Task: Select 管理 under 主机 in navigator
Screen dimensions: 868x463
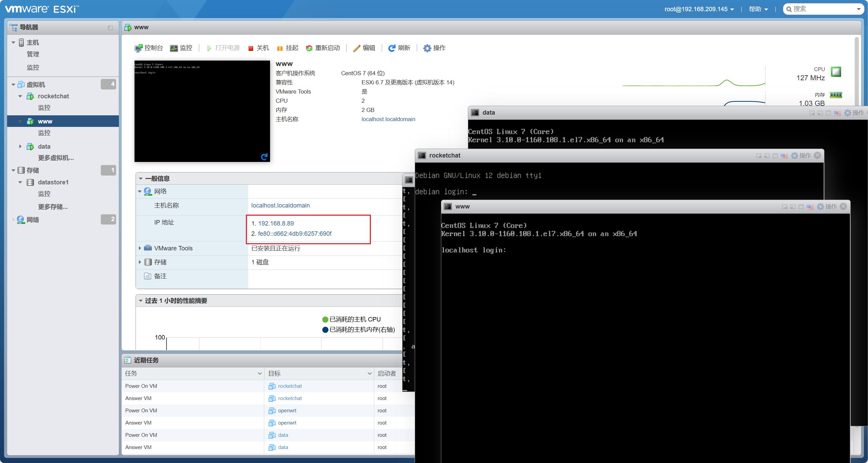Action: pos(33,54)
